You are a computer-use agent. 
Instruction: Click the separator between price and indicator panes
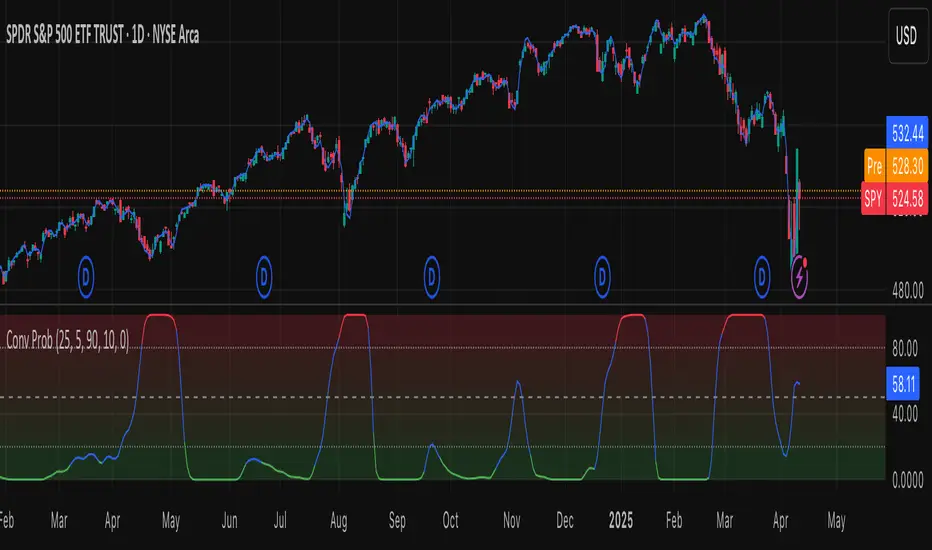click(443, 304)
